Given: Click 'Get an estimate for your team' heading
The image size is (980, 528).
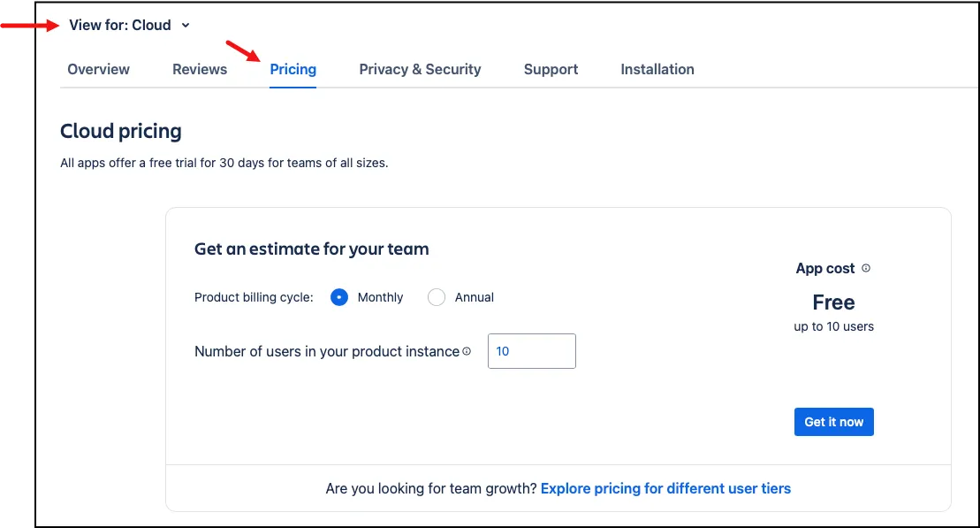Looking at the screenshot, I should point(311,249).
